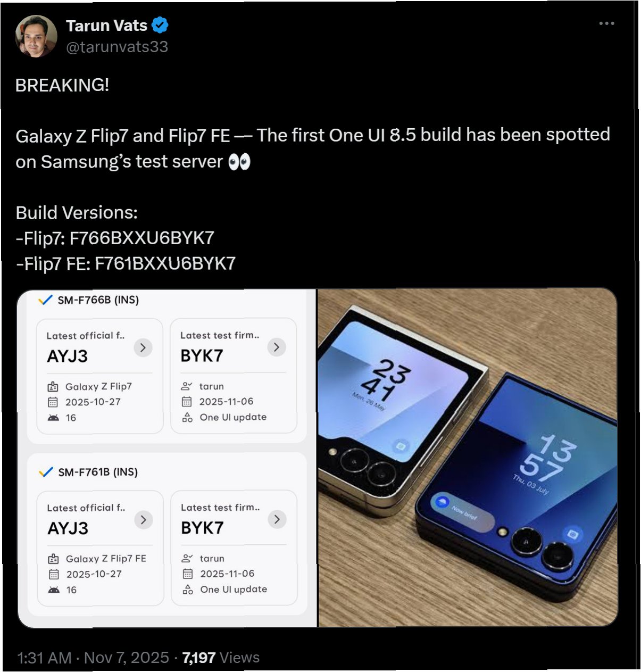Click device icon beside Galaxy Z Flip7 FE
The width and height of the screenshot is (641, 672).
click(x=53, y=559)
